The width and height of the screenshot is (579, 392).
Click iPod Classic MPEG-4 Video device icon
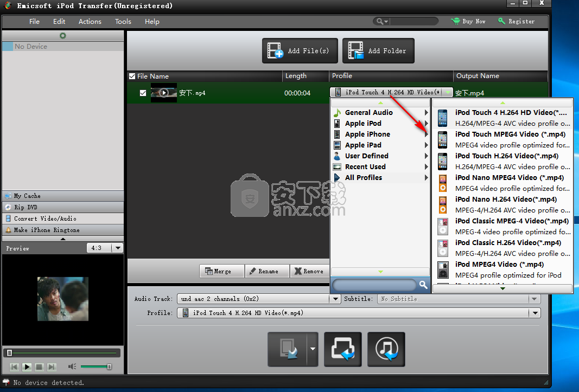pos(442,226)
